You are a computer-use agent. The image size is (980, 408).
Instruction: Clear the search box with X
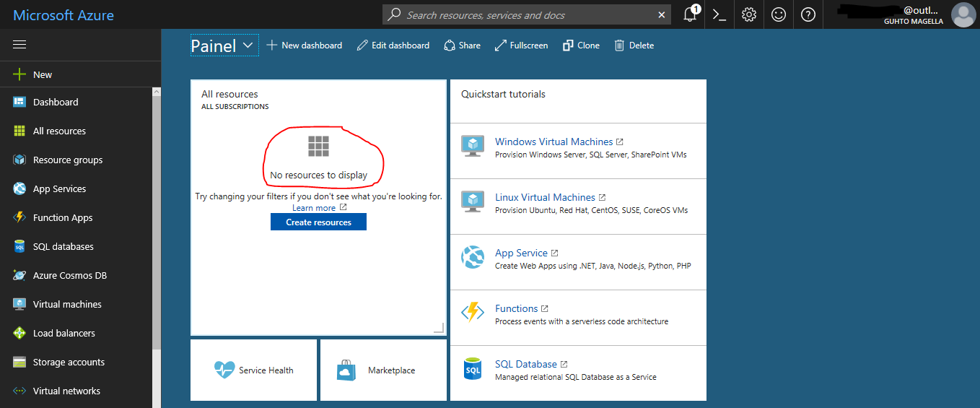[662, 14]
